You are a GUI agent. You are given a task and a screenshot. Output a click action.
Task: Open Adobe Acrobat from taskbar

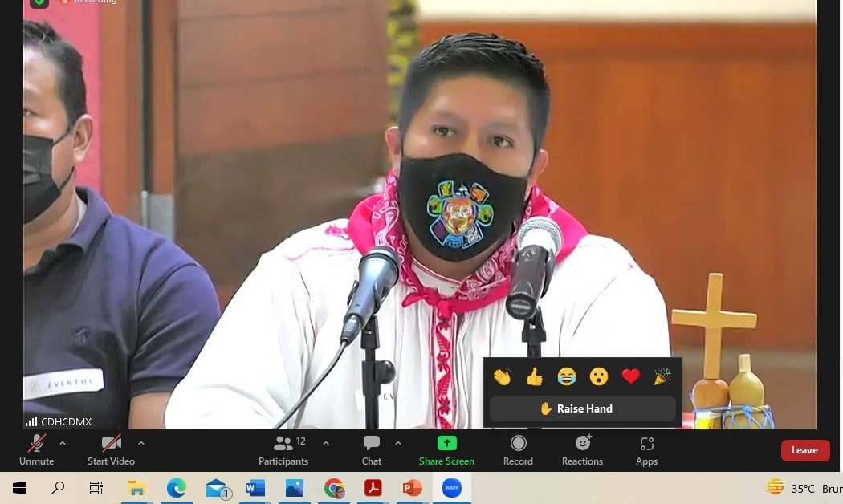tap(373, 488)
